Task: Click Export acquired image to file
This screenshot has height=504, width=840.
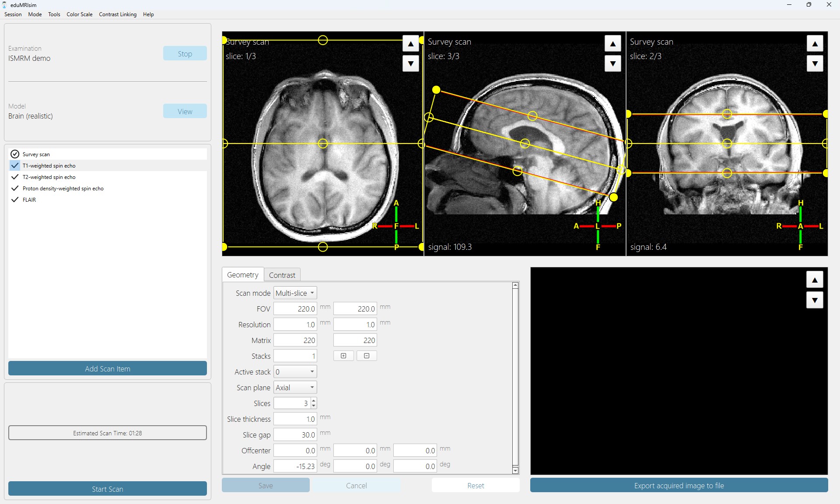Action: (679, 485)
